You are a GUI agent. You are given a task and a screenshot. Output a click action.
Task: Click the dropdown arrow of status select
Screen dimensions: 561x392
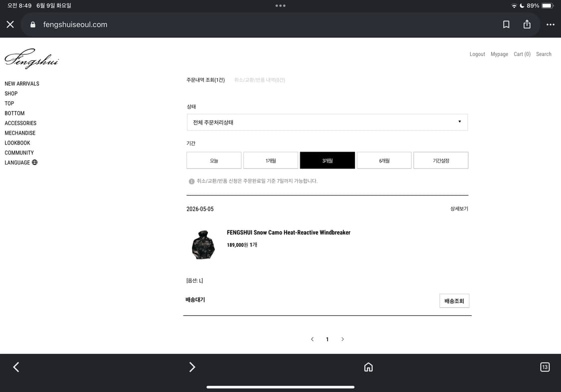tap(459, 122)
